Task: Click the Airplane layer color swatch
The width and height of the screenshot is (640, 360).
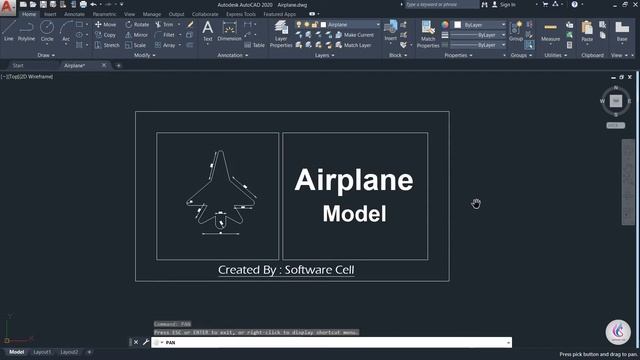Action: [x=323, y=24]
